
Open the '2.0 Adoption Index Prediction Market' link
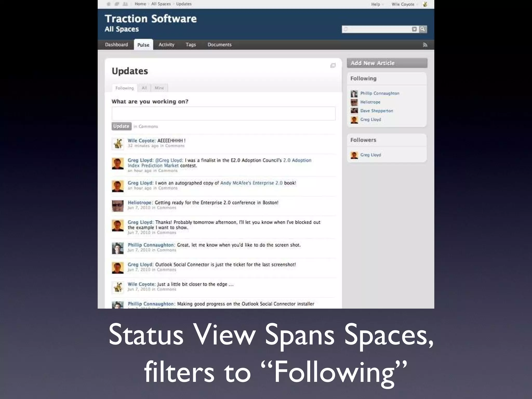pos(219,163)
